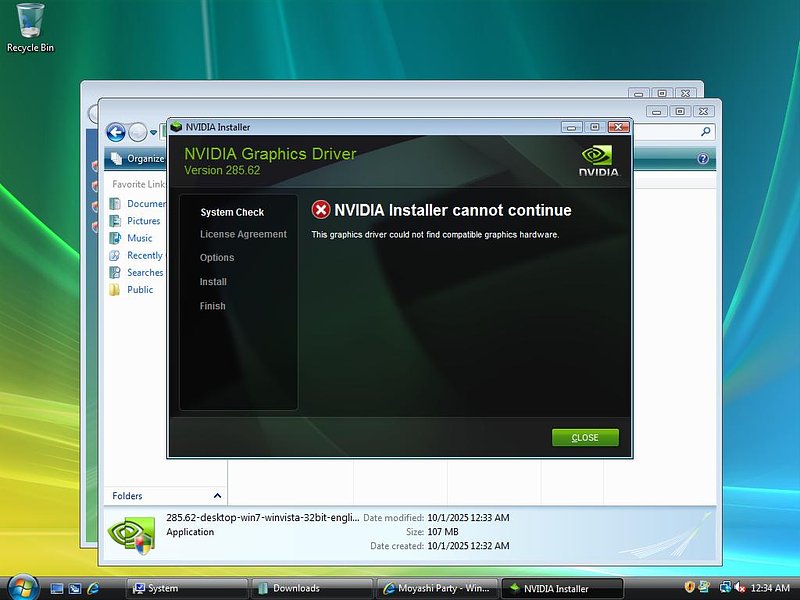Switch to Downloads window in taskbar
The image size is (800, 600).
(310, 588)
